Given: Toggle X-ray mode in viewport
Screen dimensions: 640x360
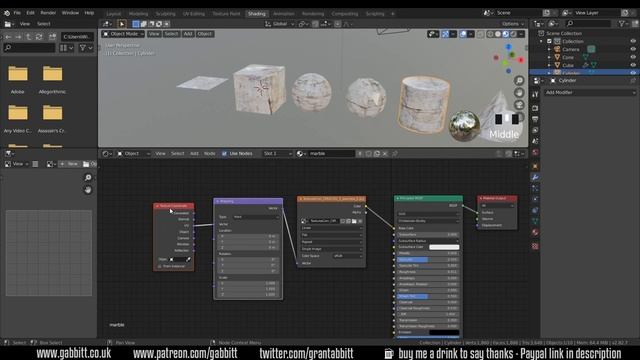Looking at the screenshot, I should click(481, 34).
